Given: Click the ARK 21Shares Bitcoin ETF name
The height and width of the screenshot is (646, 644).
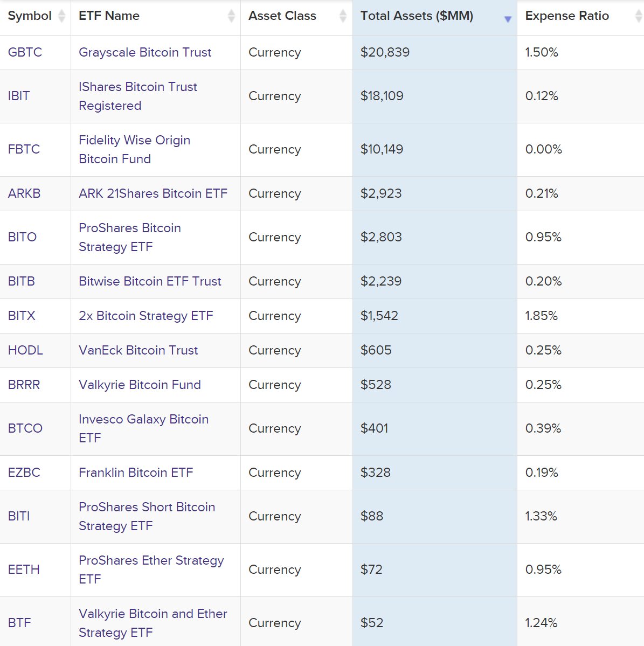Looking at the screenshot, I should [153, 193].
